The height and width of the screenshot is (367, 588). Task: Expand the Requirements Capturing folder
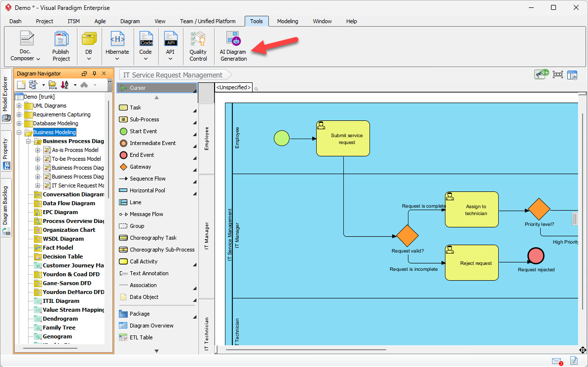coord(19,115)
